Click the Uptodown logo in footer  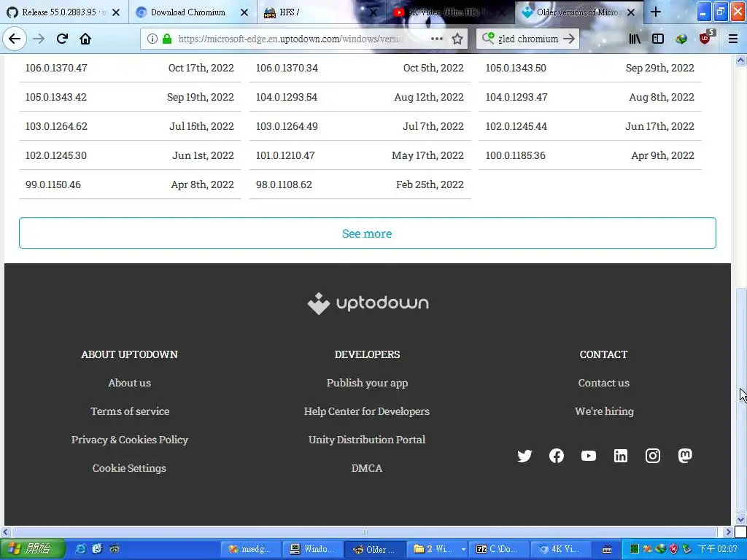pos(368,303)
